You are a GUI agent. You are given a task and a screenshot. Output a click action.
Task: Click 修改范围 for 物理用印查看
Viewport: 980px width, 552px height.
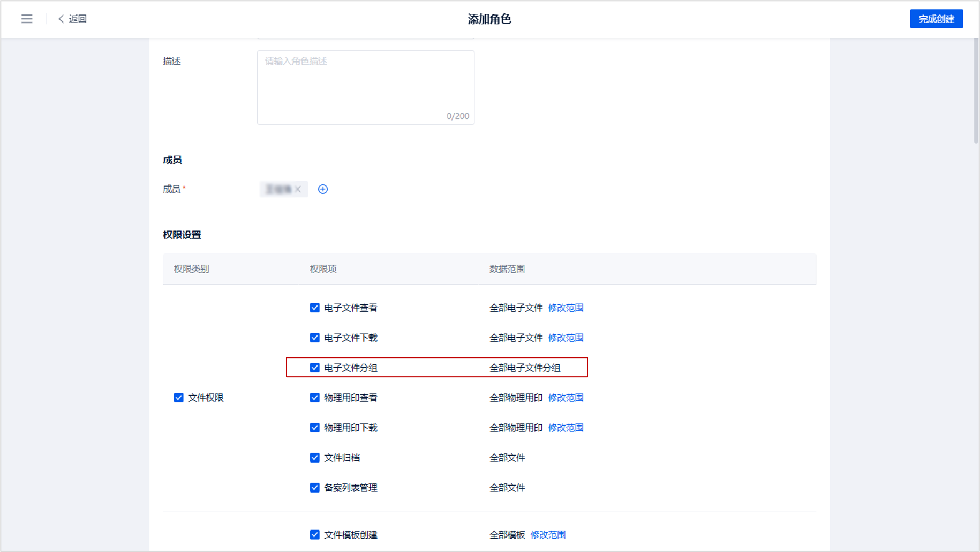click(566, 398)
